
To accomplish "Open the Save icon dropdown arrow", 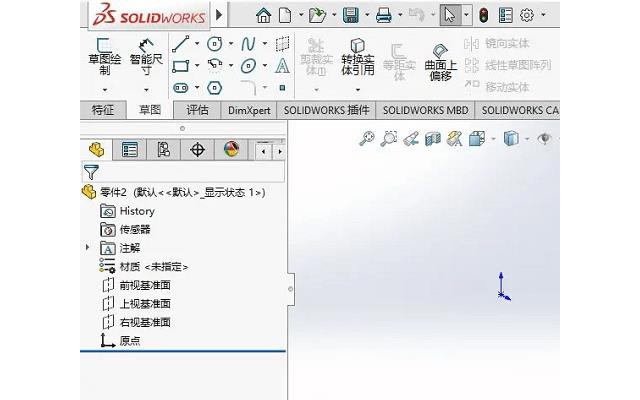I will point(367,15).
